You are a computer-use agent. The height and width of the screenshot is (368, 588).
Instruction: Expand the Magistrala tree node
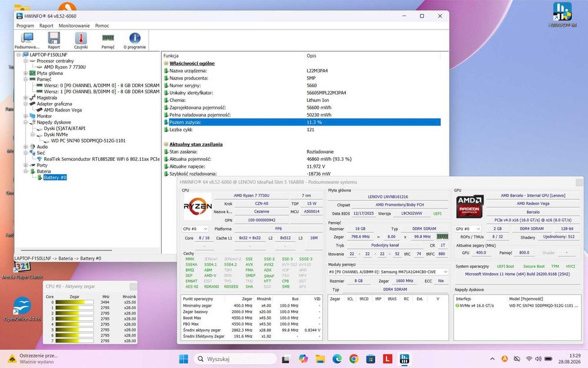(25, 98)
